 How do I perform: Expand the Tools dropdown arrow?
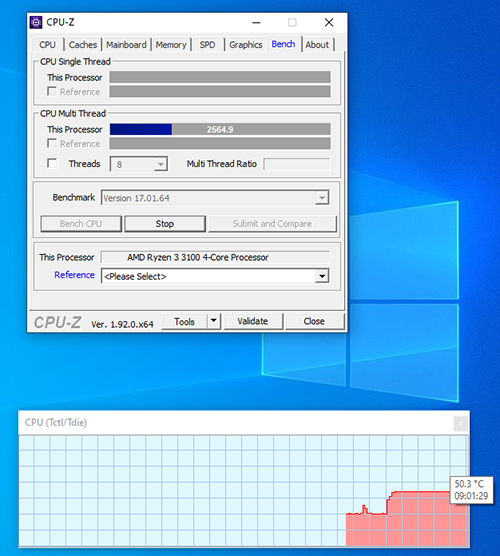pyautogui.click(x=214, y=321)
